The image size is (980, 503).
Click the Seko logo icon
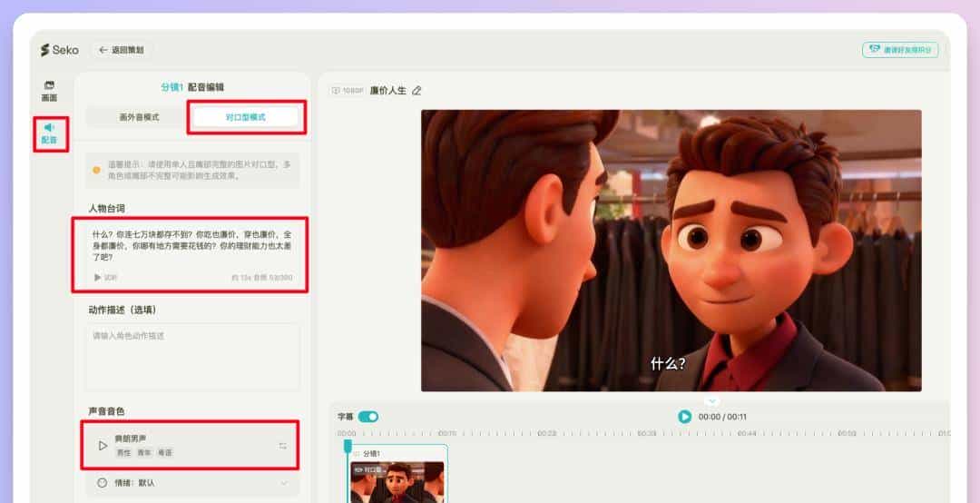(x=44, y=50)
